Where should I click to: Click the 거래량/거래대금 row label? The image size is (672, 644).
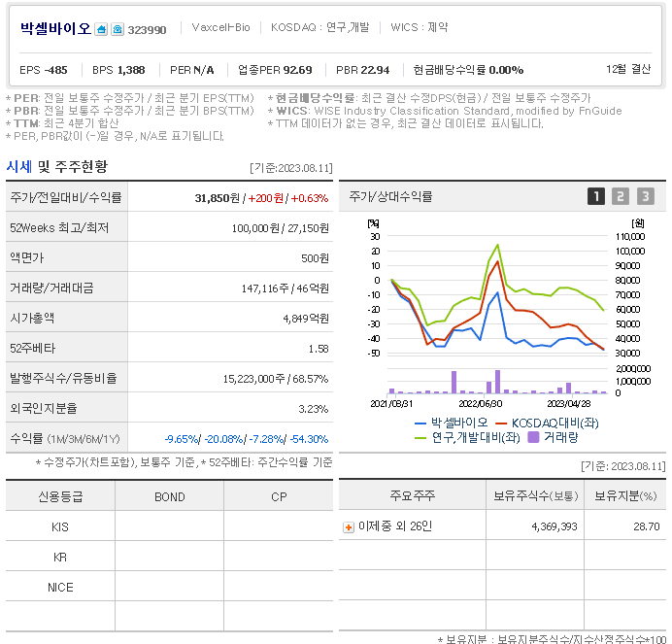pyautogui.click(x=51, y=288)
